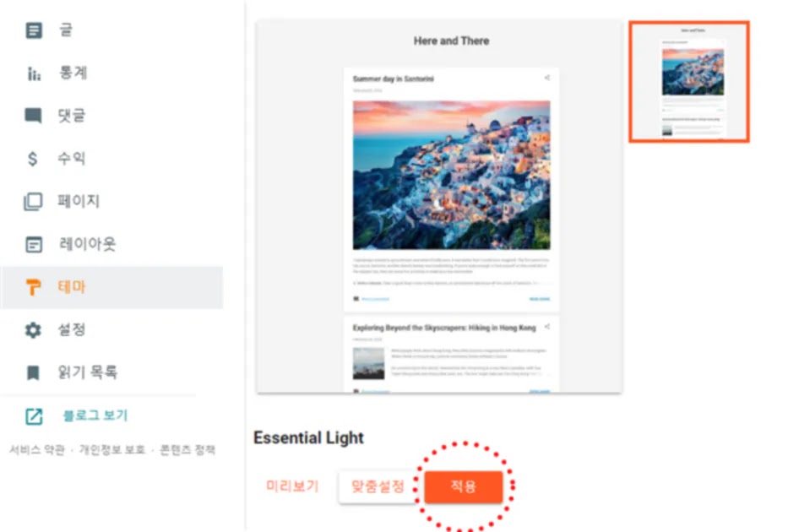
Task: Click the 레이아웃 layout icon
Action: 34,245
